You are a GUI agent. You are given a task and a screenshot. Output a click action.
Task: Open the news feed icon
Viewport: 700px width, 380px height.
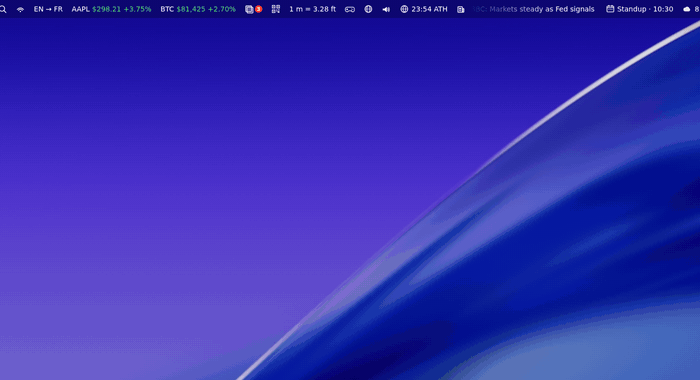pos(461,9)
